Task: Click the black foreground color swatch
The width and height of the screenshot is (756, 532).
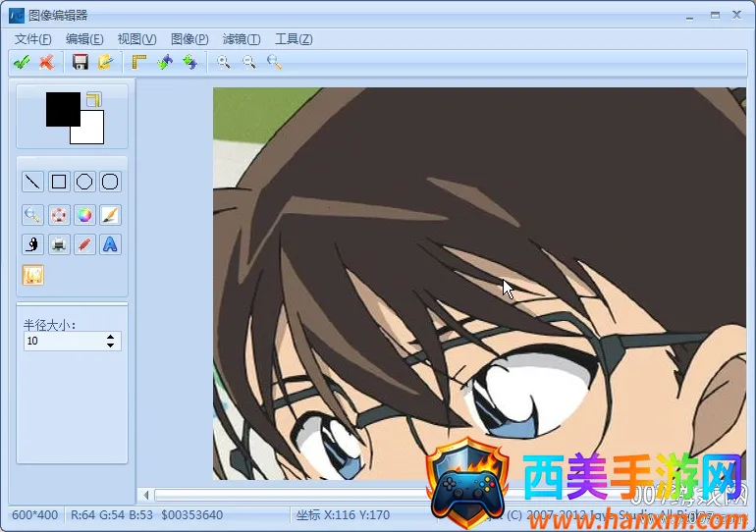Action: click(x=61, y=107)
